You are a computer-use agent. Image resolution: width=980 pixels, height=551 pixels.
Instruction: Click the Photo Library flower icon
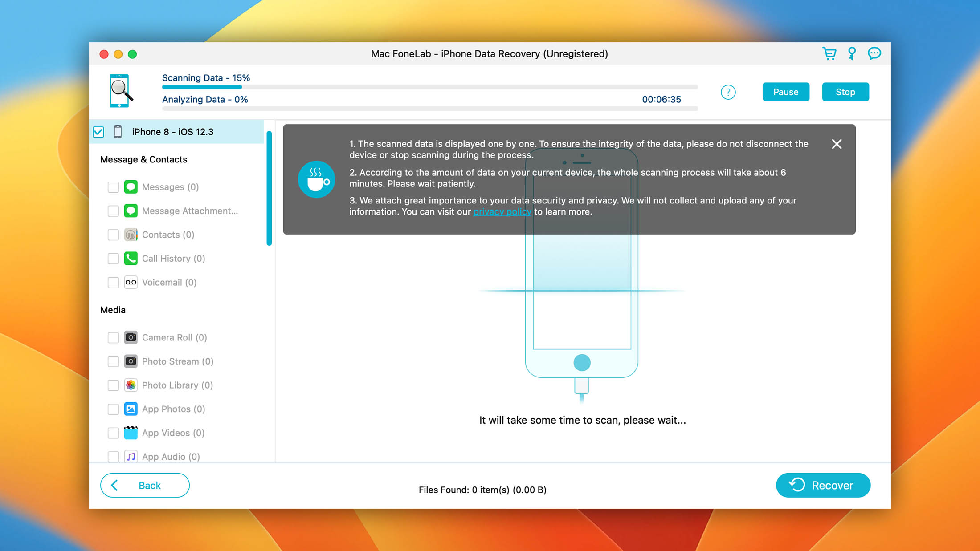pyautogui.click(x=131, y=385)
